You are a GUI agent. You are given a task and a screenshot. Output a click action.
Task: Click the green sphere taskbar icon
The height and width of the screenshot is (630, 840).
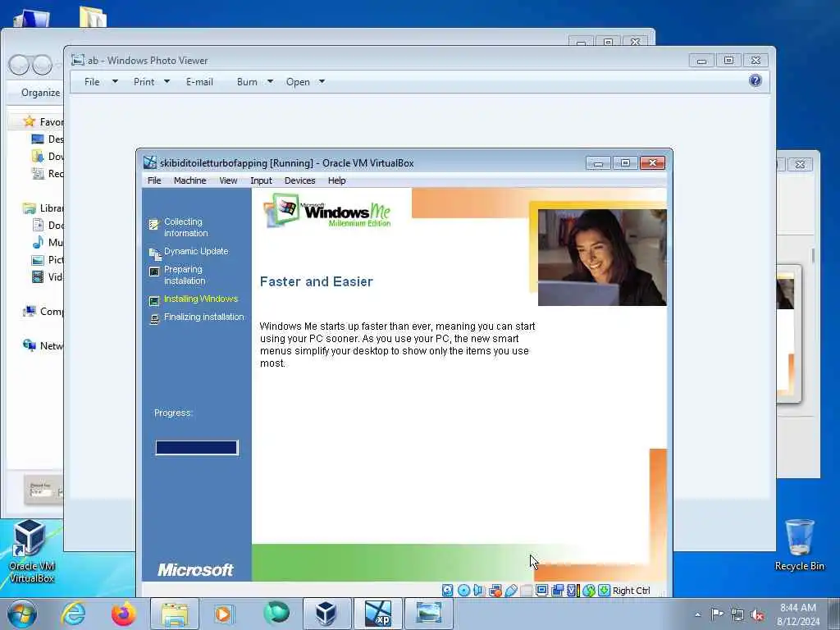pos(276,614)
